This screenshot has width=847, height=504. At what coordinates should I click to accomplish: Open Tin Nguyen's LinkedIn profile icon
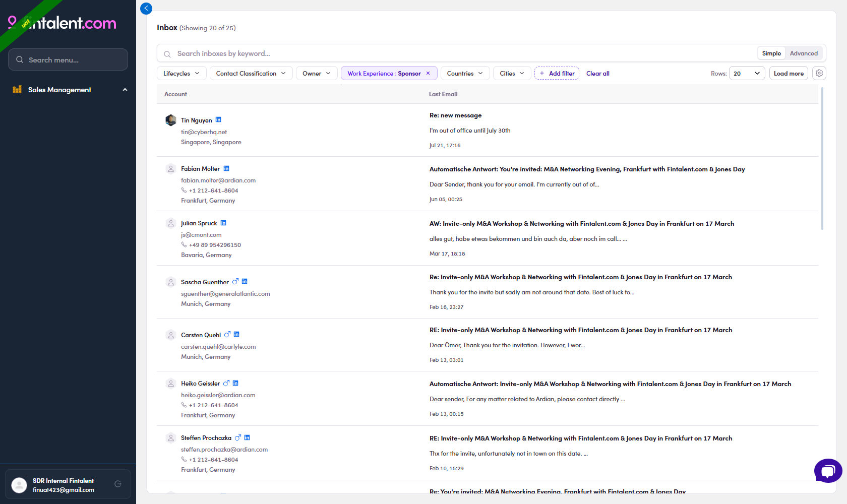[218, 120]
